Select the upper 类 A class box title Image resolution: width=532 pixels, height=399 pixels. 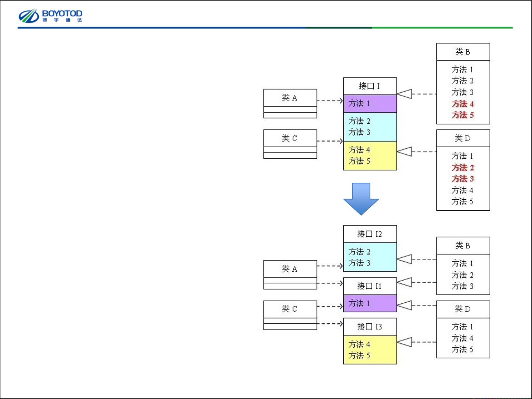[290, 98]
